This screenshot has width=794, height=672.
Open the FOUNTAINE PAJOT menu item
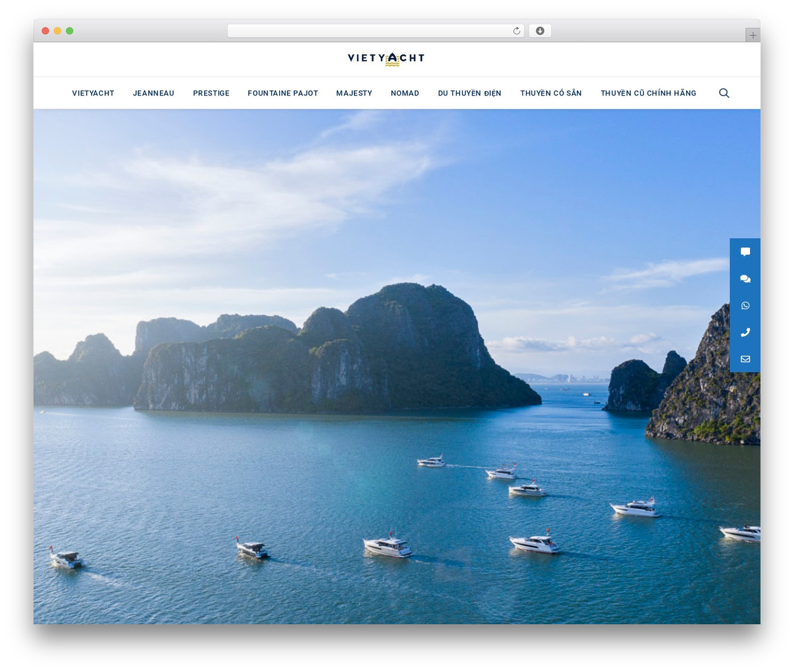point(283,93)
